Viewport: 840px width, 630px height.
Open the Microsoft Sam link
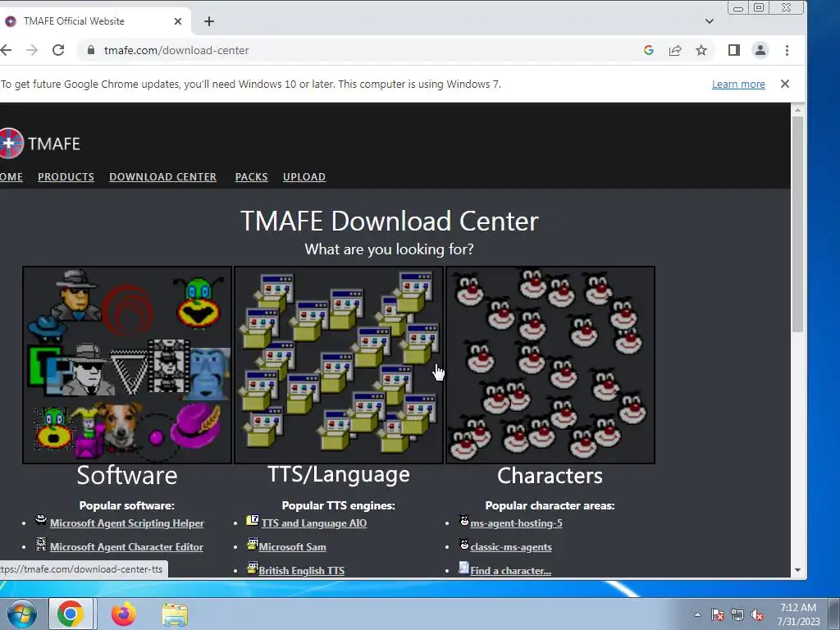click(293, 547)
